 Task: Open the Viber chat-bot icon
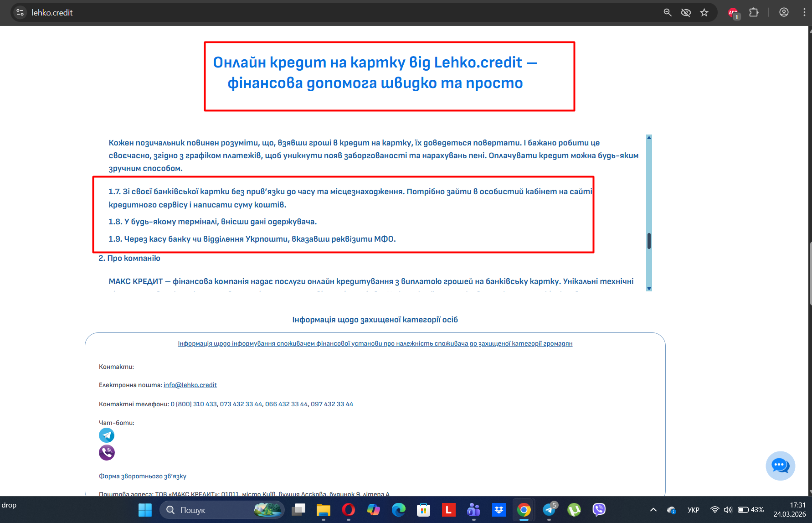click(x=107, y=453)
